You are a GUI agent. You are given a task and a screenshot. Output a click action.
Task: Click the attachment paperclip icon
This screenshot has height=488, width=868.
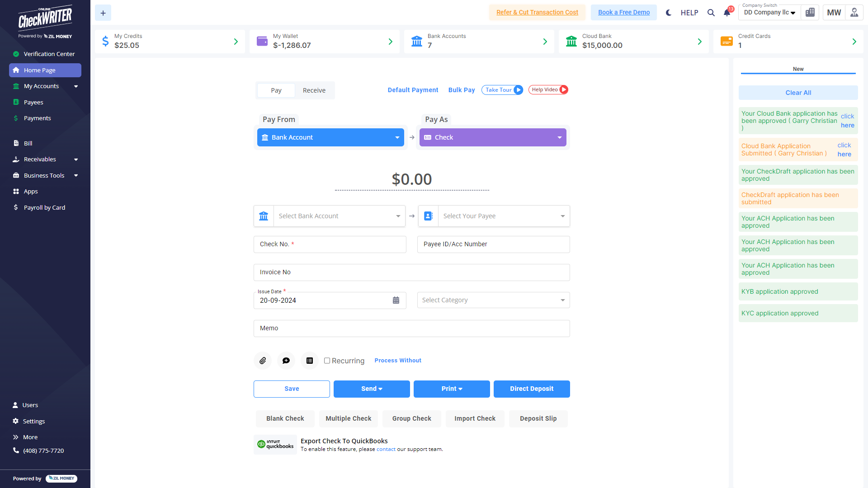[263, 361]
